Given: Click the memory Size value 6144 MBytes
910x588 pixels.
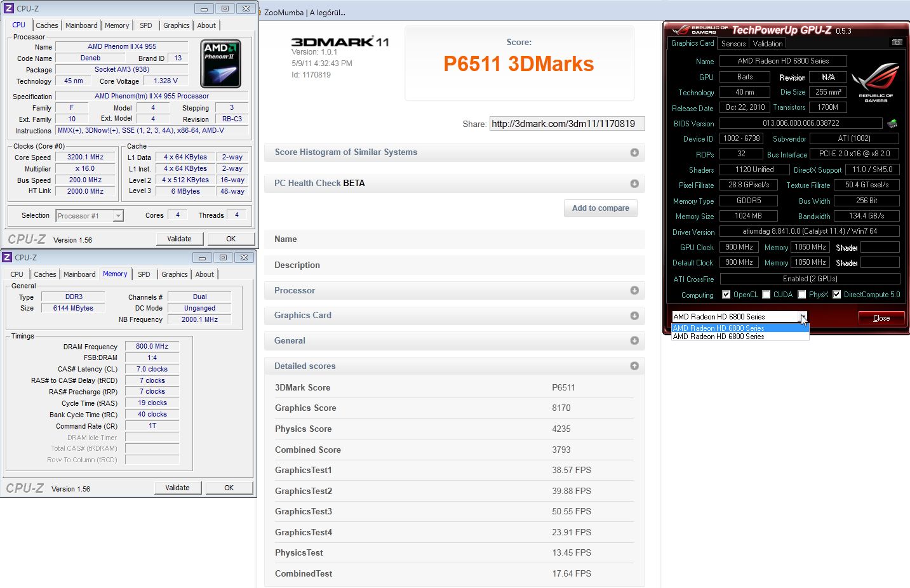Looking at the screenshot, I should (73, 308).
